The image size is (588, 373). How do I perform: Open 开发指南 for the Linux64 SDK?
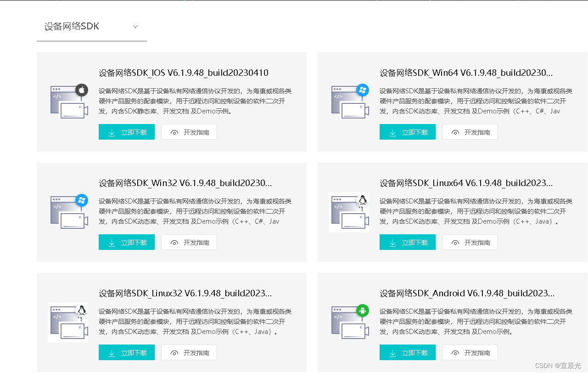point(470,242)
